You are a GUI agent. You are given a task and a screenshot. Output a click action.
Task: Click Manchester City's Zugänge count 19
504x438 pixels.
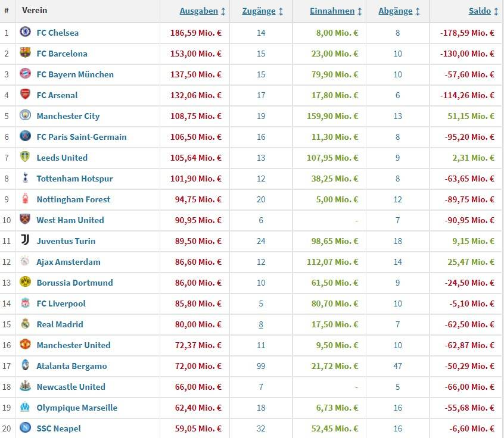tap(261, 116)
